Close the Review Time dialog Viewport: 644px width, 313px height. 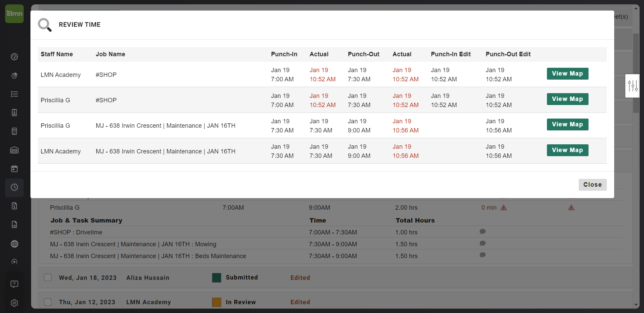coord(593,185)
